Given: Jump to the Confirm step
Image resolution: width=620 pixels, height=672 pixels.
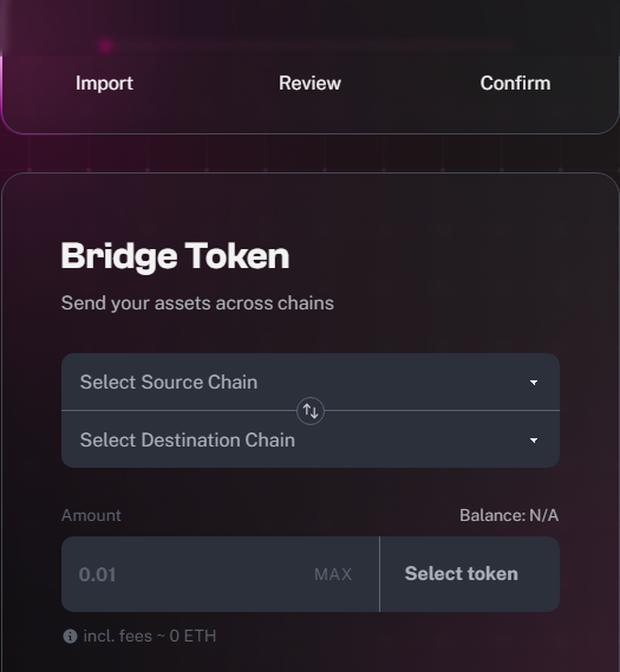Looking at the screenshot, I should click(515, 83).
